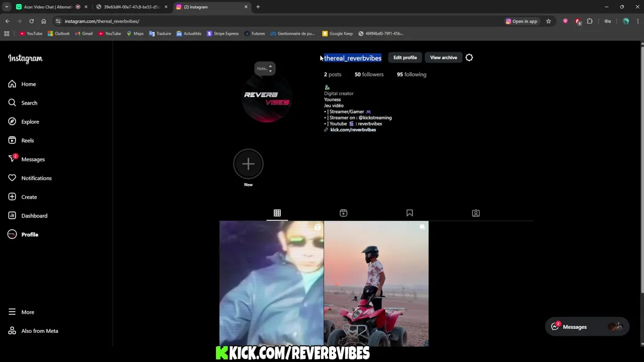Open Traduire bookmark

click(x=160, y=34)
